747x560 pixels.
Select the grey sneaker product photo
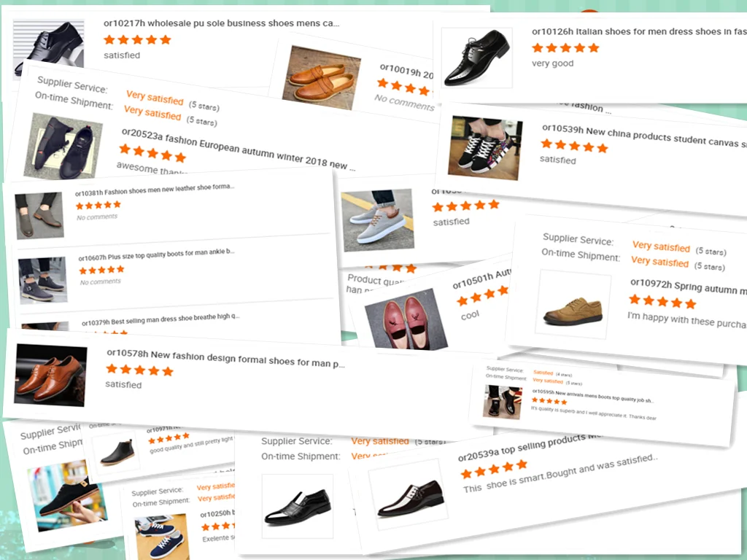(378, 219)
